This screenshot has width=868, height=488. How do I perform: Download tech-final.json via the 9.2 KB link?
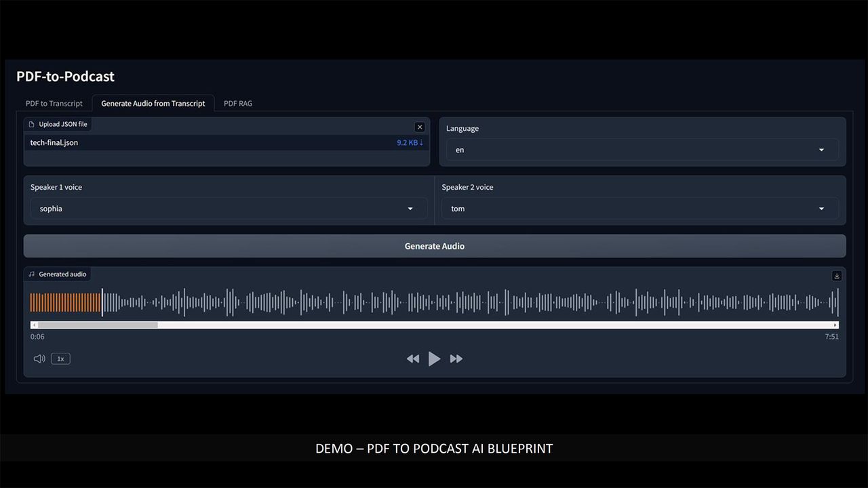pos(410,142)
